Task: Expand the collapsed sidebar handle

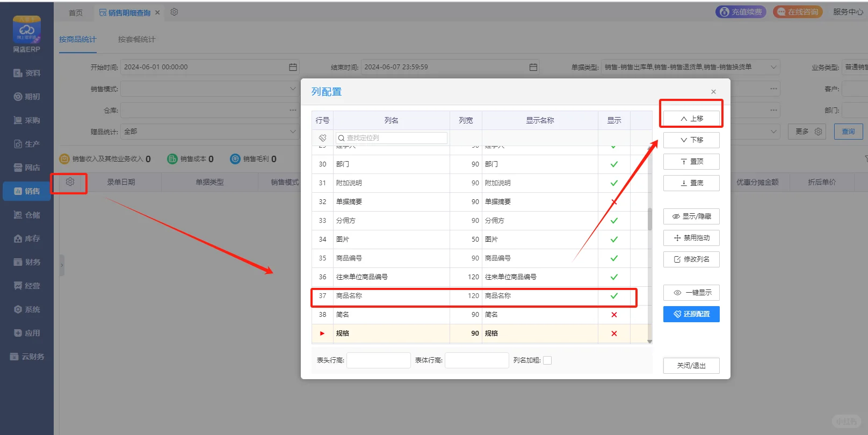Action: (62, 265)
